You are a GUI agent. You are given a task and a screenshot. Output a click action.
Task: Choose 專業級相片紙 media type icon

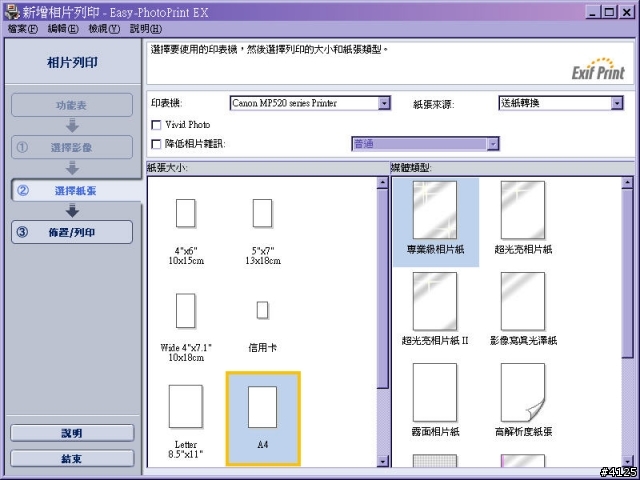click(x=435, y=210)
